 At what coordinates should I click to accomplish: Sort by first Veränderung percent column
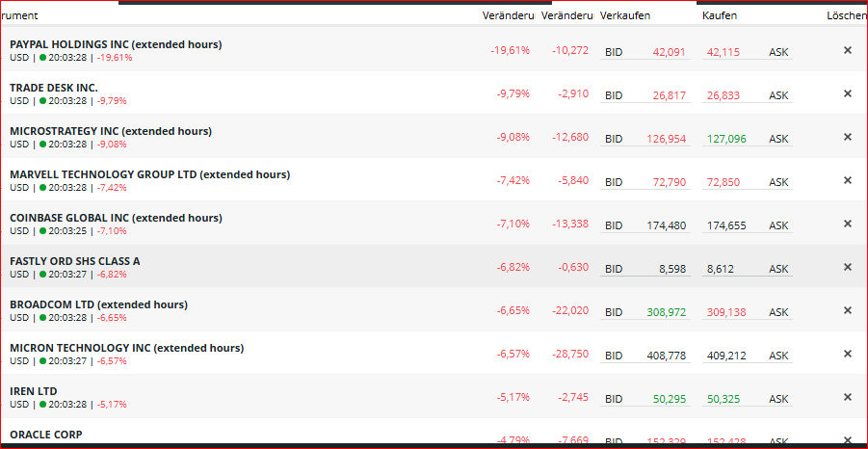[508, 16]
